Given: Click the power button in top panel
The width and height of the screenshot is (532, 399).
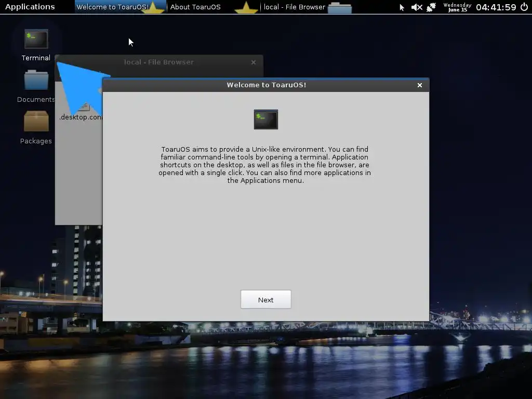Looking at the screenshot, I should pos(524,7).
